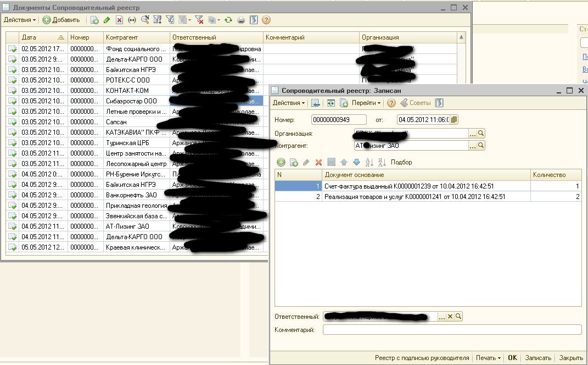588x365 pixels.
Task: Find a document by number with the magnifier icon
Action: tap(145, 20)
